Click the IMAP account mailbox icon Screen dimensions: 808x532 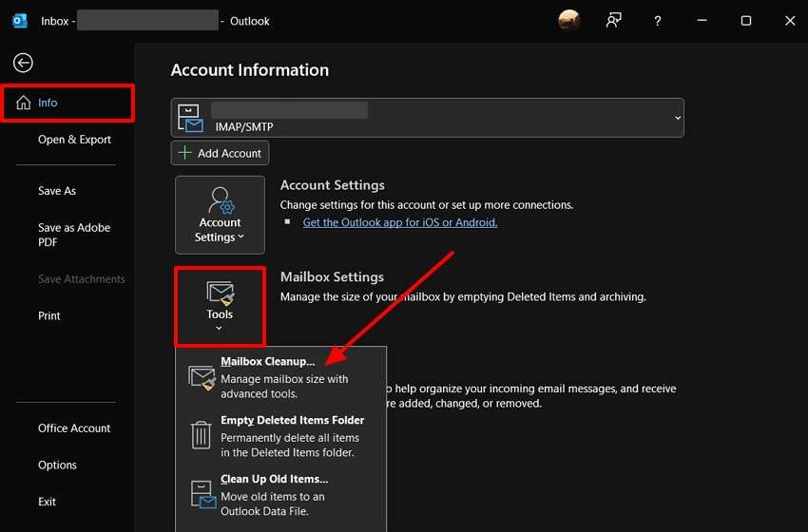click(190, 118)
